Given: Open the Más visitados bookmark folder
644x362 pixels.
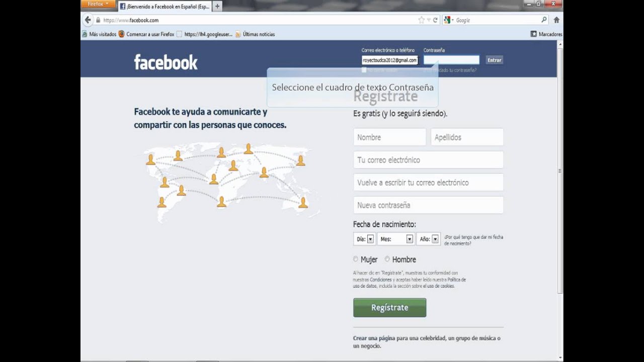Looking at the screenshot, I should 99,34.
